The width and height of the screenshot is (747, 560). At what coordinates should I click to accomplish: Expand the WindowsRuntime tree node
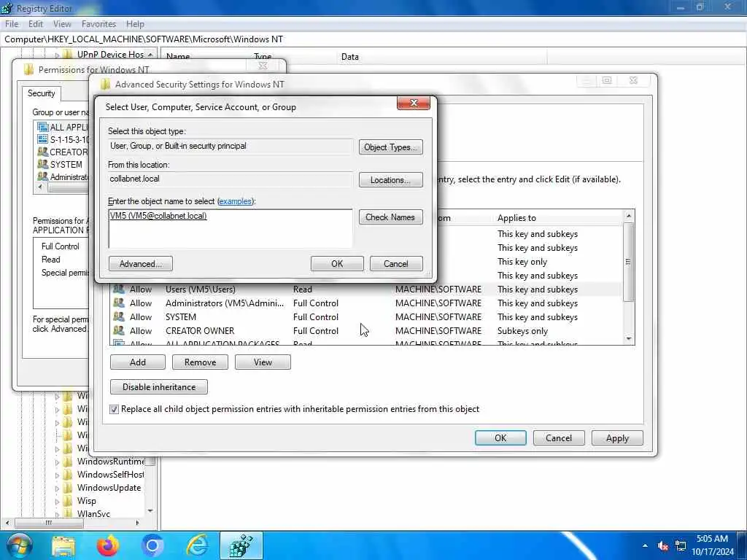57,462
